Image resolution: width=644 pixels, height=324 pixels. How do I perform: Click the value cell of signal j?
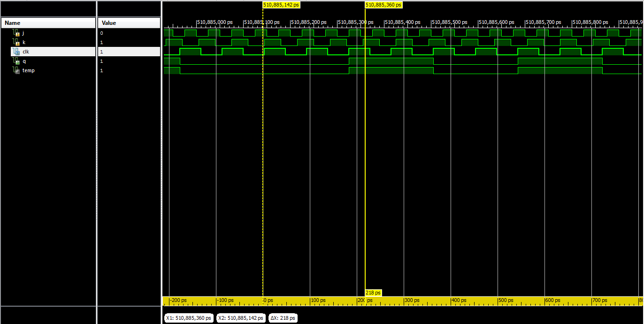click(101, 33)
